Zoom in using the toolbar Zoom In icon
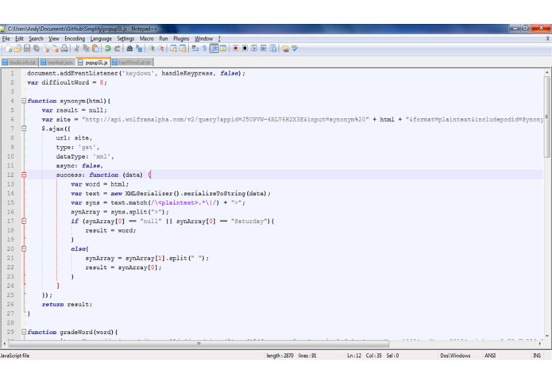The width and height of the screenshot is (552, 392). [x=152, y=48]
